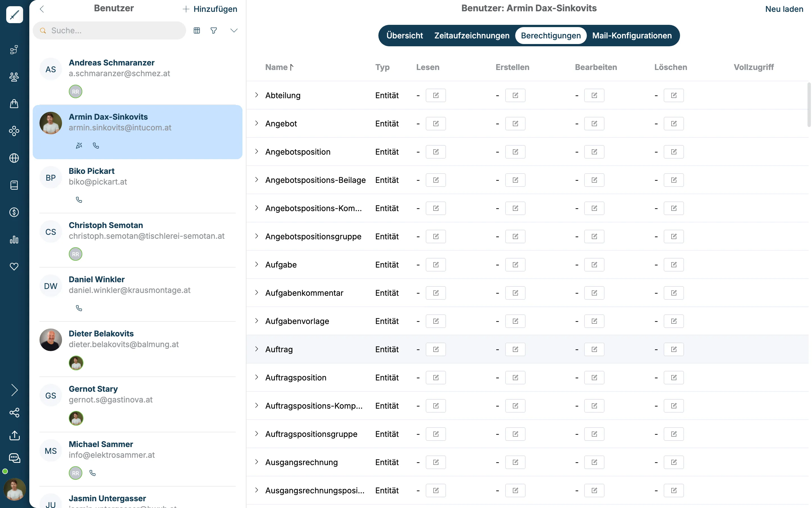Expand the Auftrag row
This screenshot has width=812, height=508.
coord(256,349)
